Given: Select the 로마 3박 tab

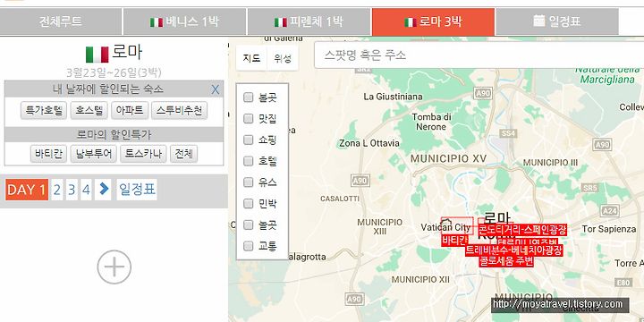Looking at the screenshot, I should (x=433, y=21).
